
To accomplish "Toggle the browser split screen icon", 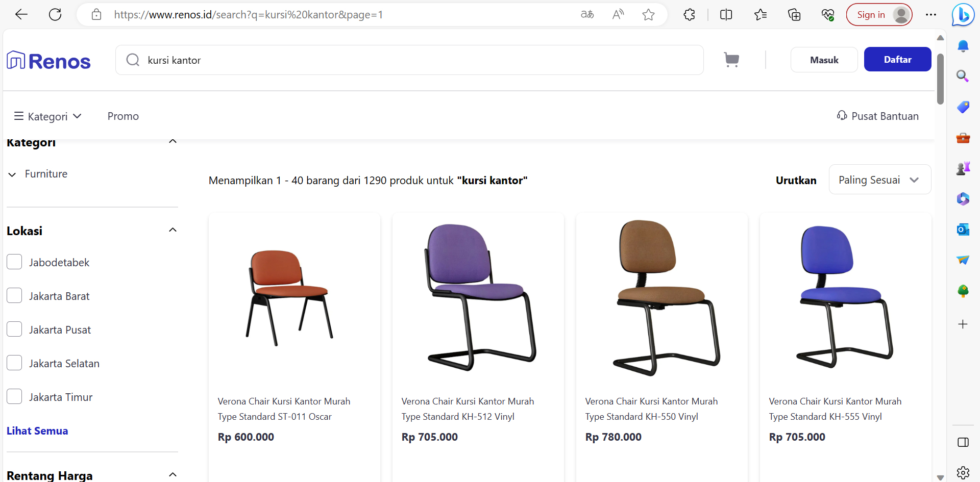I will pyautogui.click(x=726, y=15).
